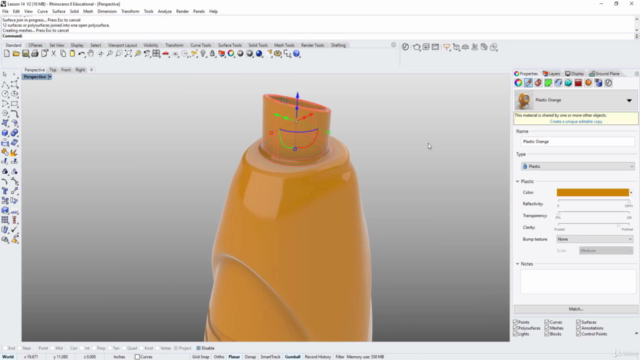Click the Match... button
Image resolution: width=640 pixels, height=360 pixels.
click(x=576, y=309)
